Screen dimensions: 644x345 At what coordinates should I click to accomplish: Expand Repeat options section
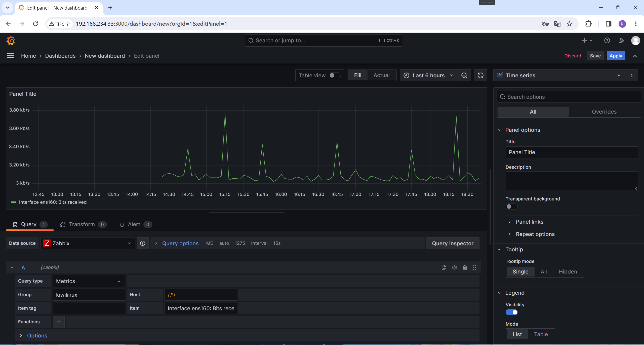point(535,234)
